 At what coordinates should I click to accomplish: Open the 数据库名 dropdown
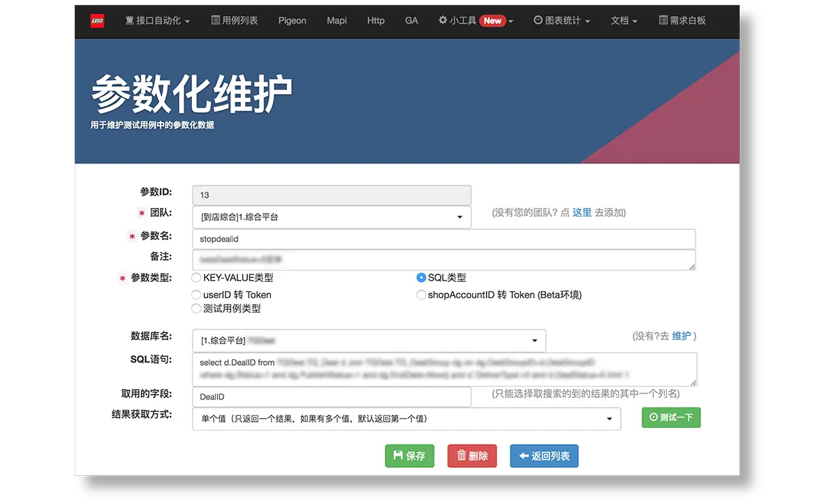[x=369, y=341]
